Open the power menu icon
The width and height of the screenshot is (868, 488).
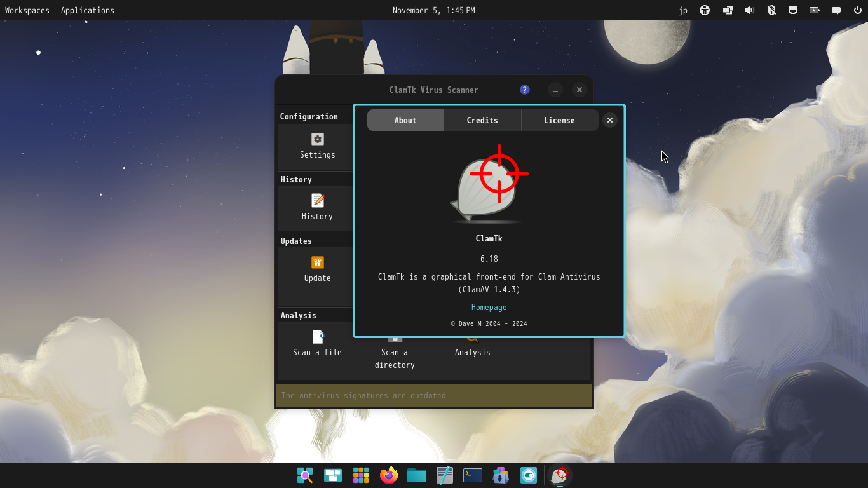pos(858,10)
